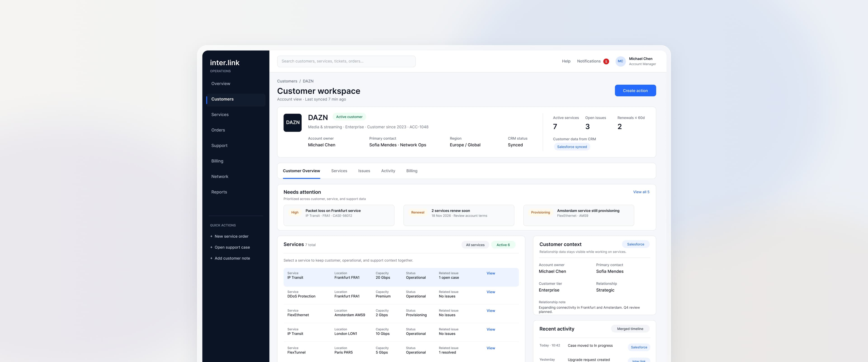Click the Salesforce synced badge
The width and height of the screenshot is (868, 362).
coord(572,147)
